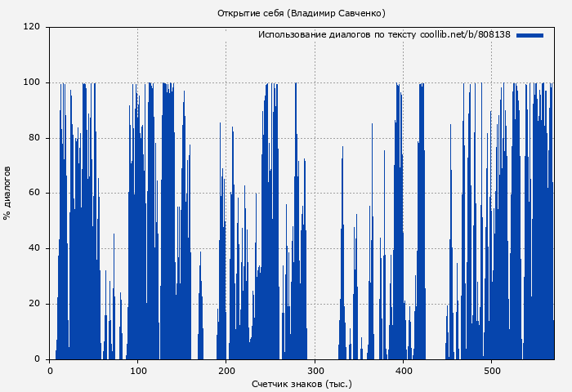Click legend text 'Использование диалогов по тексту'

[337, 35]
